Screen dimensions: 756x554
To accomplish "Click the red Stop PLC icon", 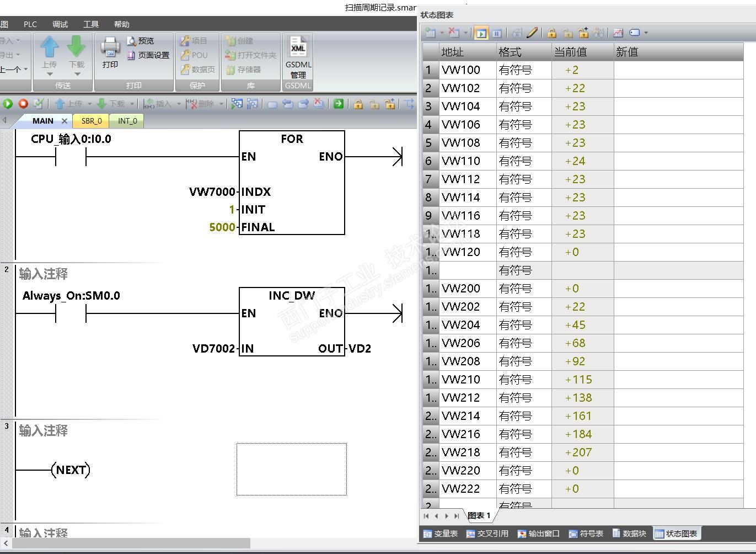I will [23, 104].
